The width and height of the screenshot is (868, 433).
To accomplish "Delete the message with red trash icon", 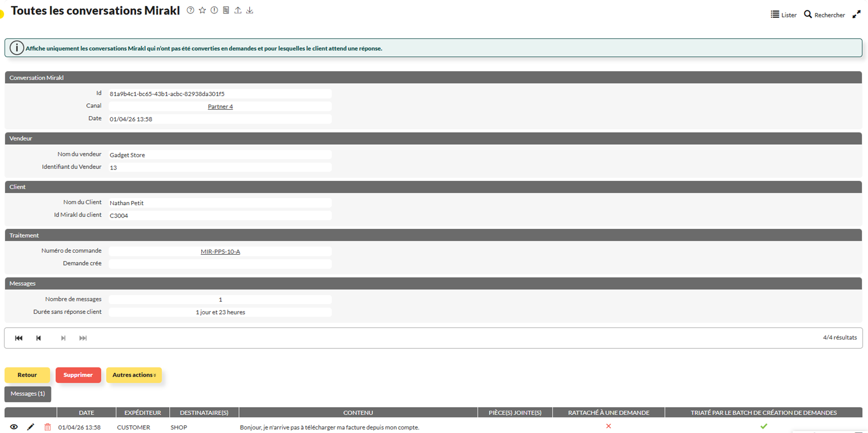I will point(48,427).
